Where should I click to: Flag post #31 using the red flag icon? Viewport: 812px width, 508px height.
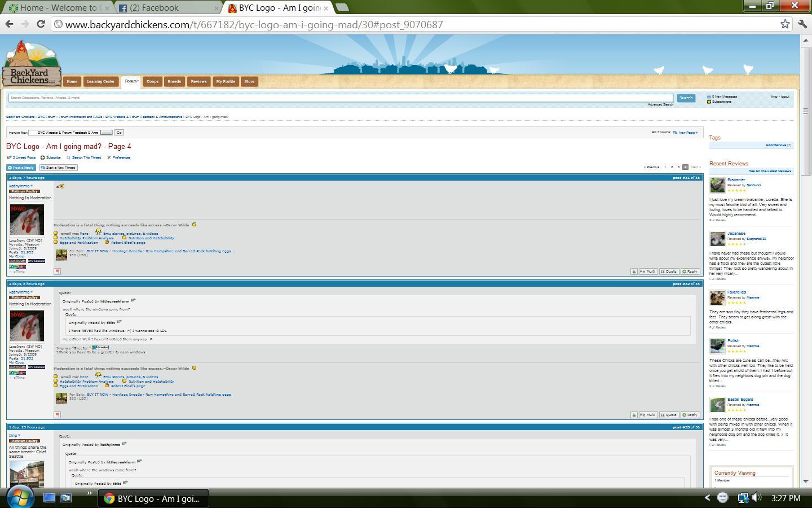58,271
